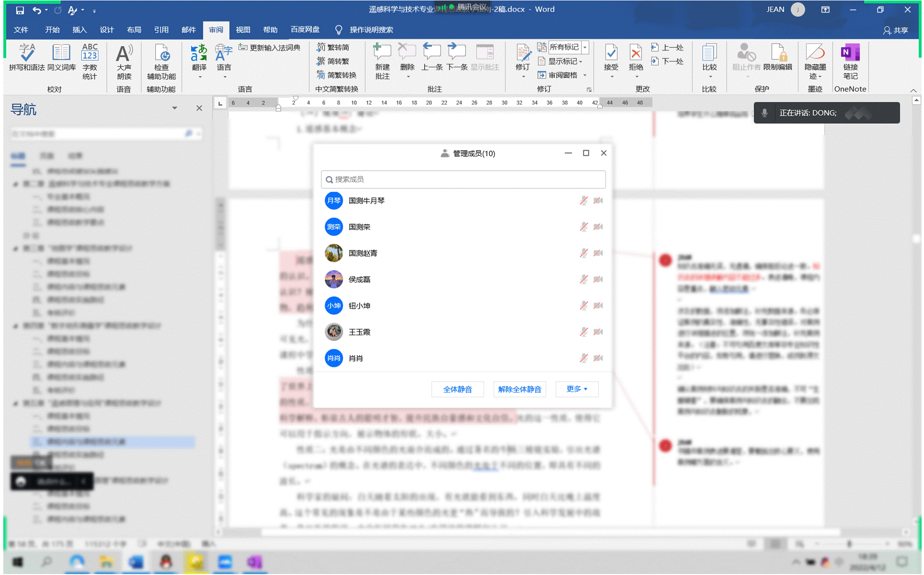Toggle the microphone icon for 国测牛月琴
The image size is (924, 575).
pyautogui.click(x=583, y=201)
